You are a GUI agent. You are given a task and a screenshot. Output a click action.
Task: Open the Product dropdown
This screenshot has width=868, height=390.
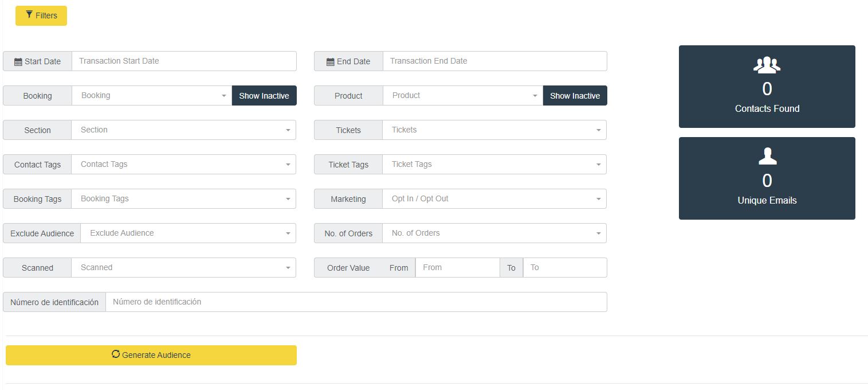(x=462, y=96)
